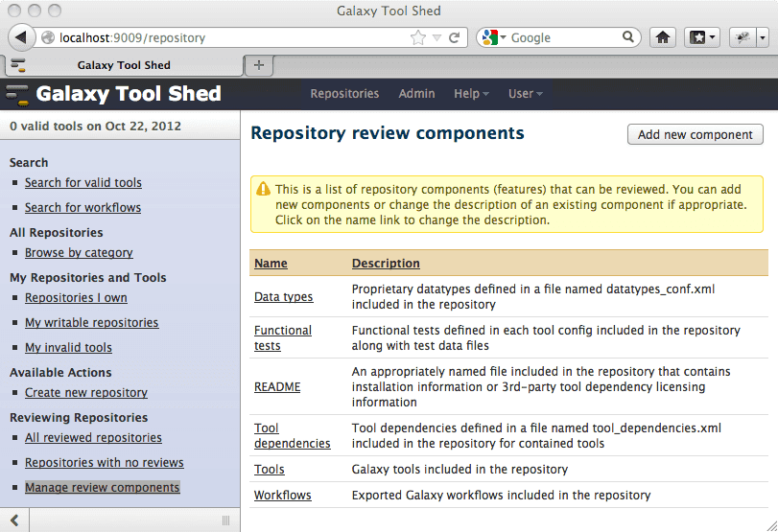Open the Admin menu item

pos(416,94)
